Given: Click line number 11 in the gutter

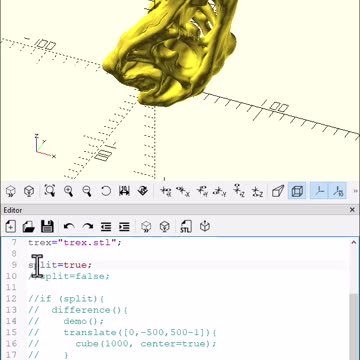Looking at the screenshot, I should coord(11,287).
